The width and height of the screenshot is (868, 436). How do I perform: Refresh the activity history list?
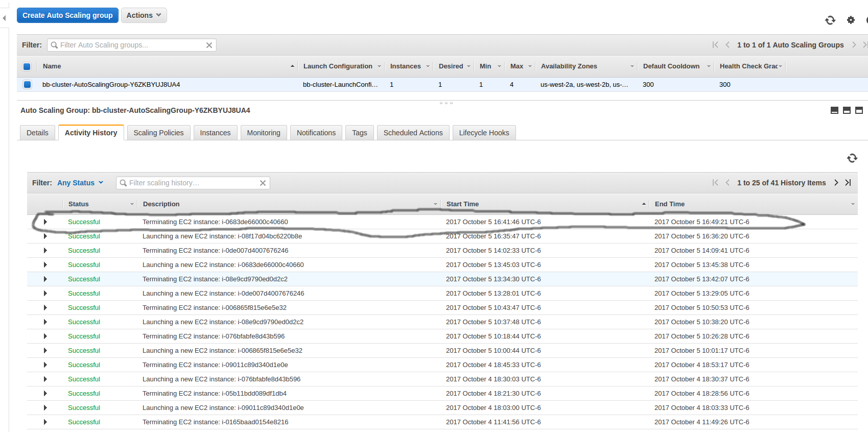(852, 158)
